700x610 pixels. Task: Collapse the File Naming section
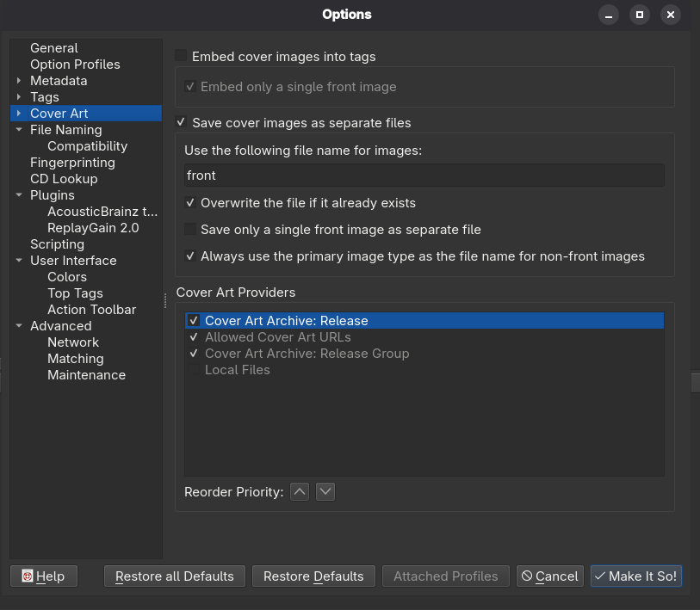pyautogui.click(x=19, y=130)
